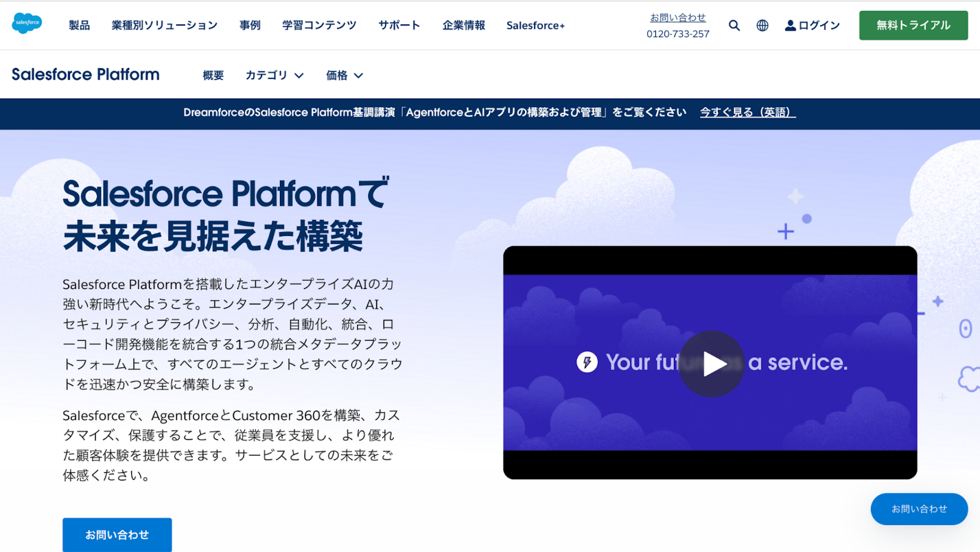
Task: Open the 事例 menu
Action: (250, 25)
